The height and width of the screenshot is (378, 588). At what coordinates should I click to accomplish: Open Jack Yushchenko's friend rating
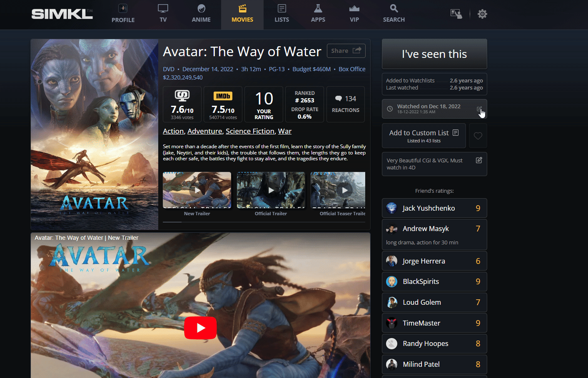point(434,208)
